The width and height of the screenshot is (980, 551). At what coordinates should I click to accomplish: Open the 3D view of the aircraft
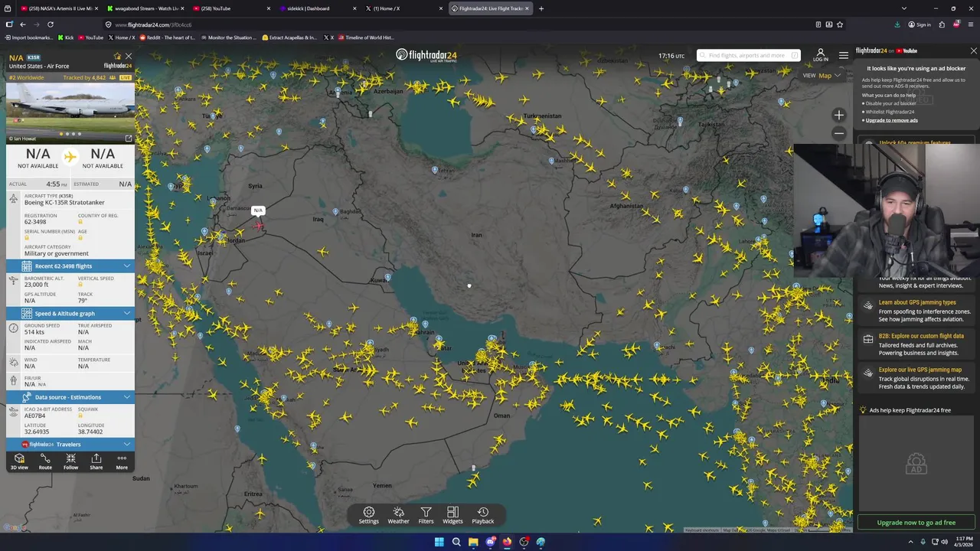[x=19, y=461]
